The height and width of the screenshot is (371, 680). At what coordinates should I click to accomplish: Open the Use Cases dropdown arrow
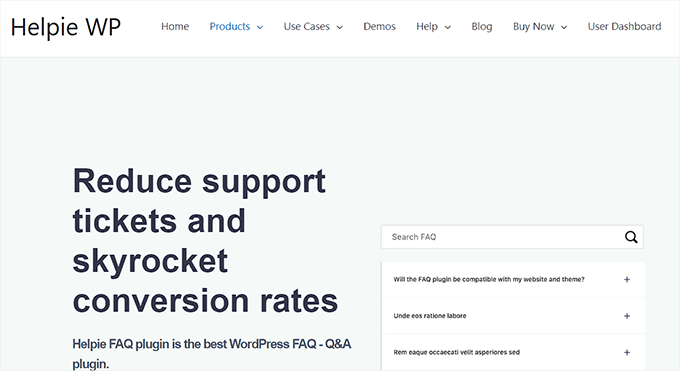(x=340, y=27)
